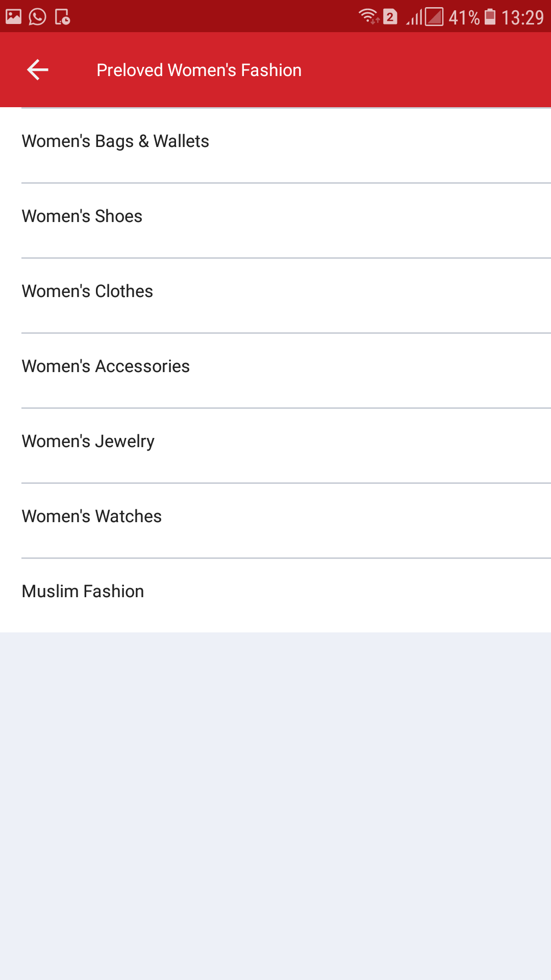This screenshot has height=980, width=551.
Task: Choose Women's Accessories from the list
Action: (106, 366)
